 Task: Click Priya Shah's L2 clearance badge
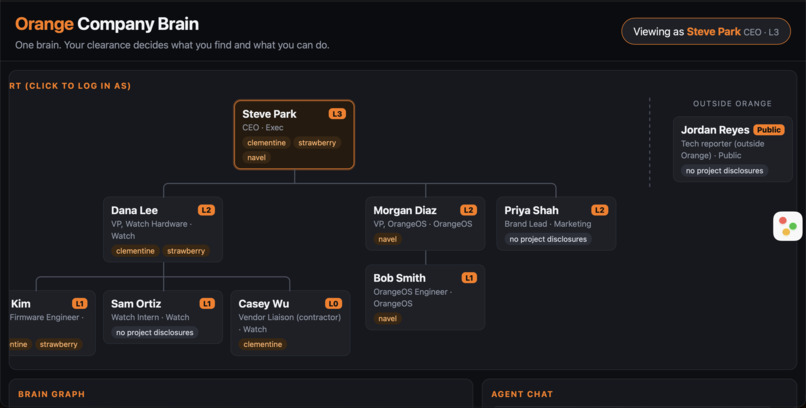tap(599, 210)
